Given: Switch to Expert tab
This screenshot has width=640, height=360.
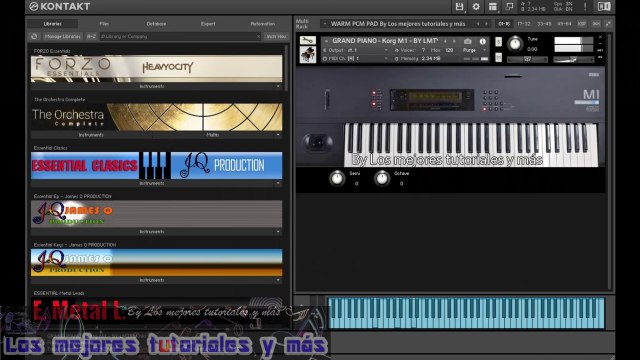Looking at the screenshot, I should click(208, 24).
